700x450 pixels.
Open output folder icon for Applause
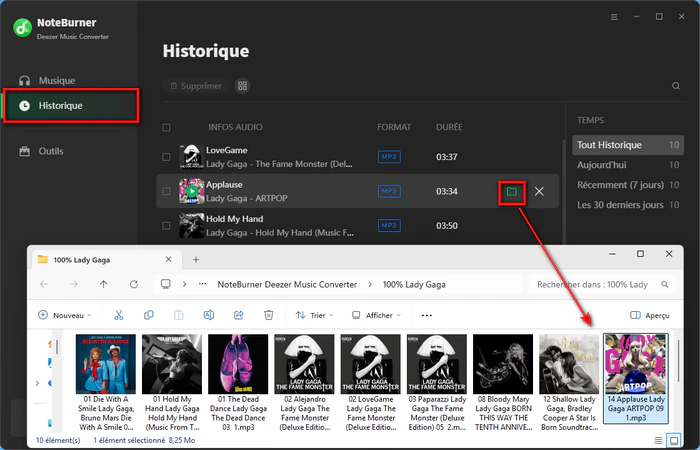(x=512, y=192)
